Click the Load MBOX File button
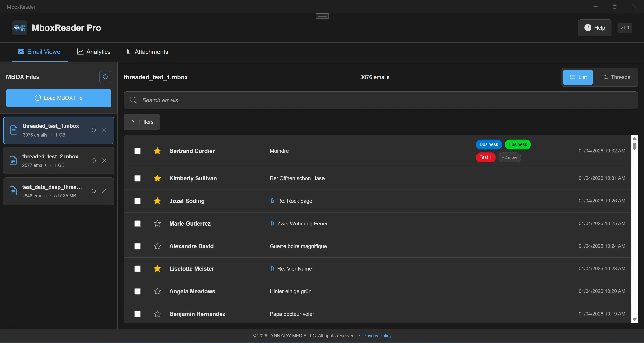The width and height of the screenshot is (644, 343). click(x=59, y=98)
